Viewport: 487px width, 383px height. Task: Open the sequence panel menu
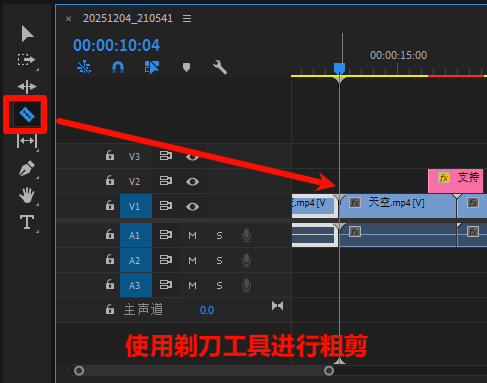point(187,18)
